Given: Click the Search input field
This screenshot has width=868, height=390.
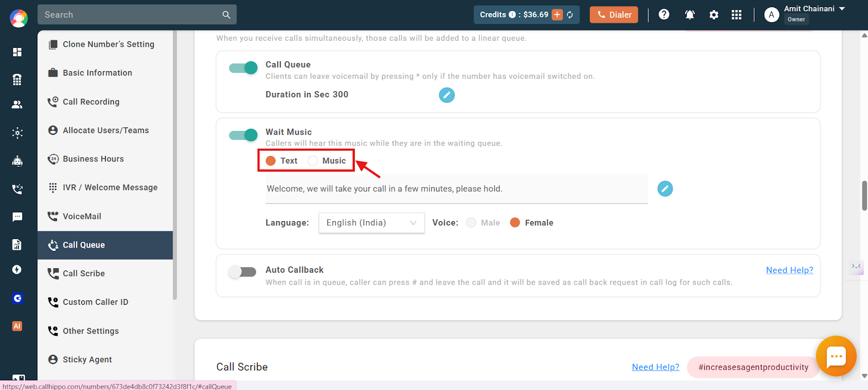Looking at the screenshot, I should pos(137,15).
